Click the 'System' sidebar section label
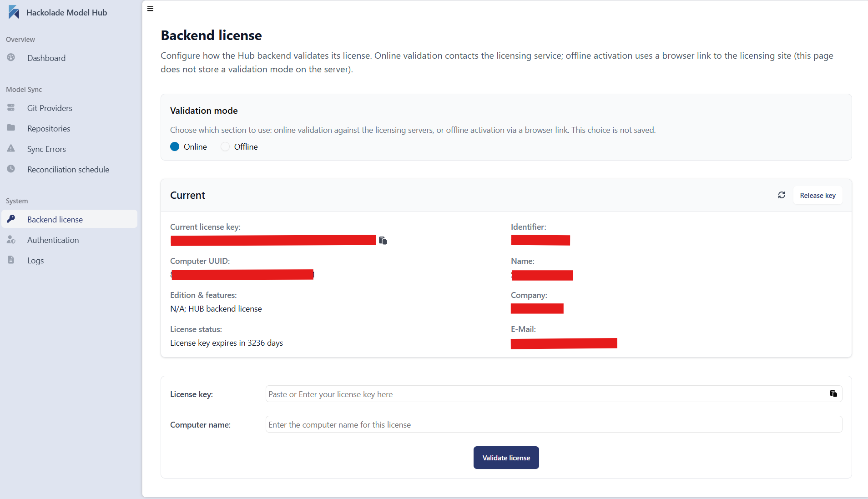The image size is (868, 499). (x=17, y=201)
